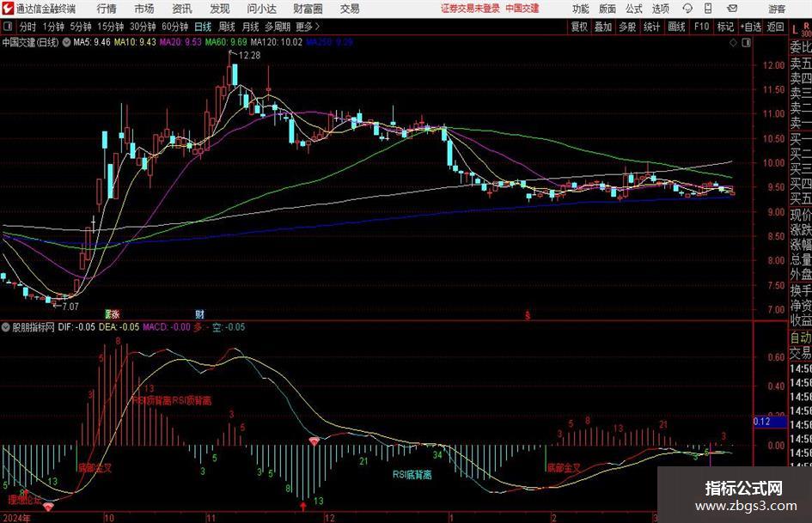This screenshot has width=812, height=523.
Task: Switch to the 月线 monthly chart
Action: point(250,27)
